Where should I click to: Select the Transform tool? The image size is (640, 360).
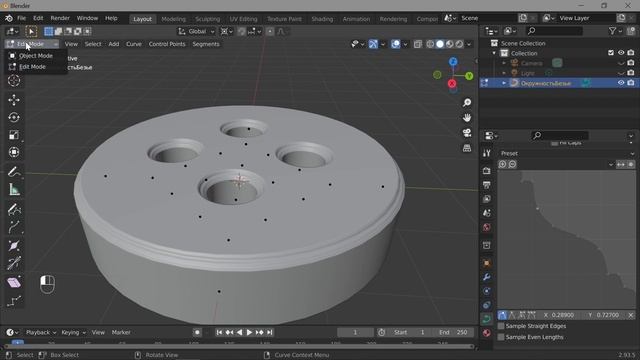14,152
